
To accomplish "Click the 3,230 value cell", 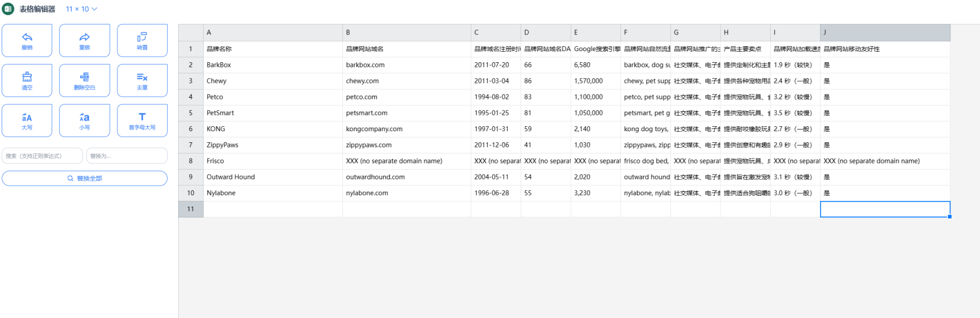I will tap(596, 193).
